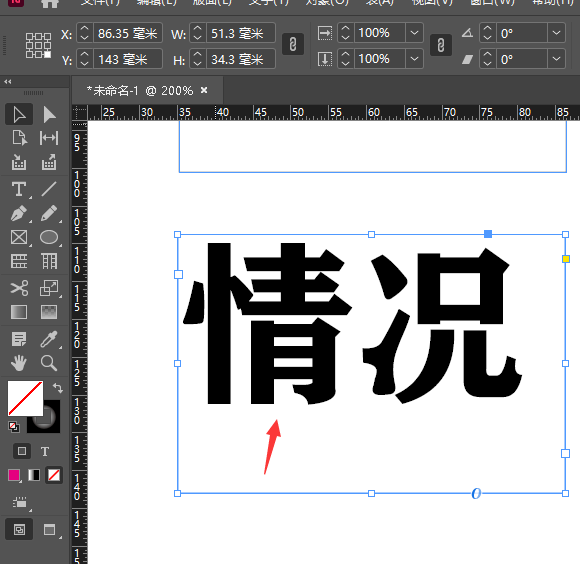Select the Pen tool
Image resolution: width=580 pixels, height=564 pixels.
pyautogui.click(x=19, y=213)
